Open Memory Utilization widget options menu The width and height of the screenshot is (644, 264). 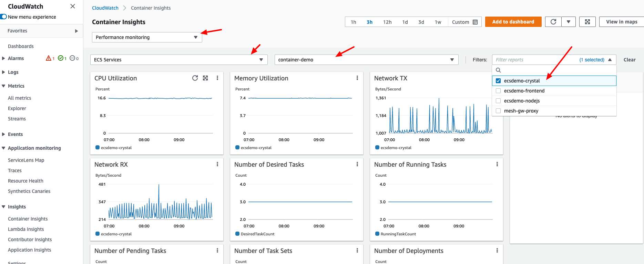click(357, 78)
